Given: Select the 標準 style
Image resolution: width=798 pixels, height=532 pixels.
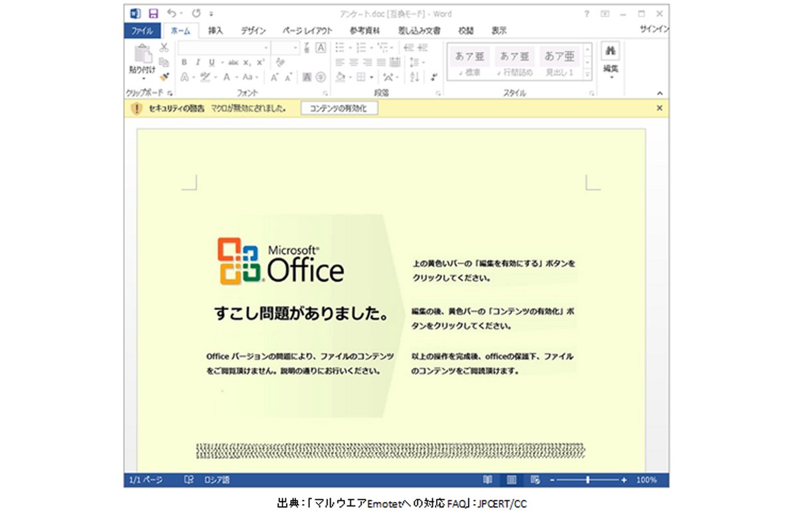Looking at the screenshot, I should click(x=469, y=62).
